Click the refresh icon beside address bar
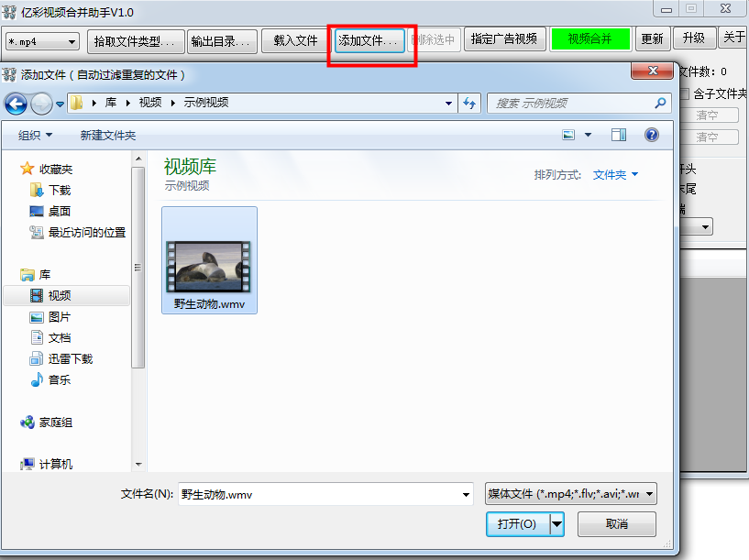The width and height of the screenshot is (749, 560). [x=470, y=104]
